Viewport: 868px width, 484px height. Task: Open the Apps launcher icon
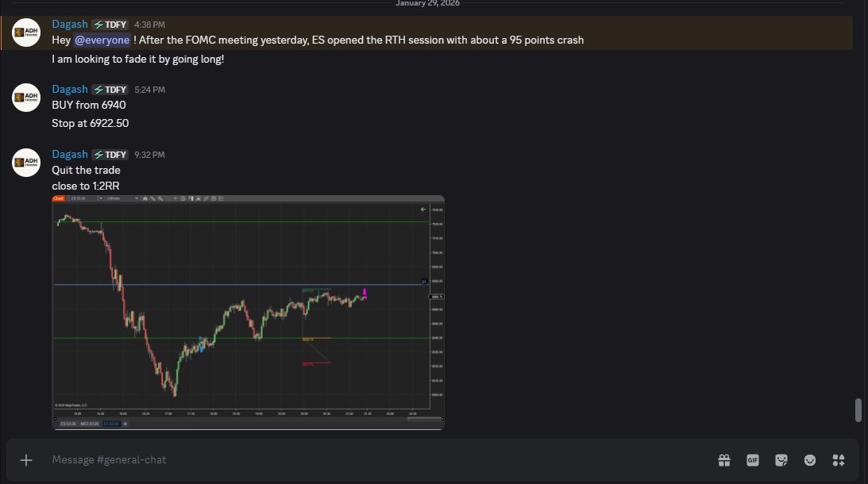tap(839, 460)
